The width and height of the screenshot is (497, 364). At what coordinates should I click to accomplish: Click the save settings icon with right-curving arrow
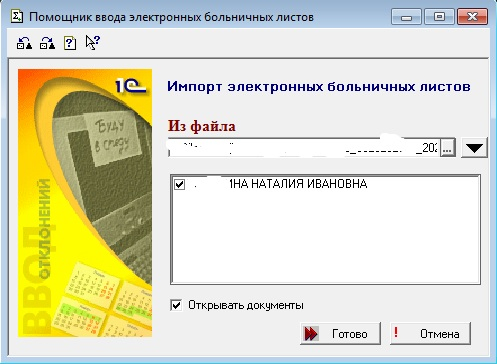pos(47,43)
